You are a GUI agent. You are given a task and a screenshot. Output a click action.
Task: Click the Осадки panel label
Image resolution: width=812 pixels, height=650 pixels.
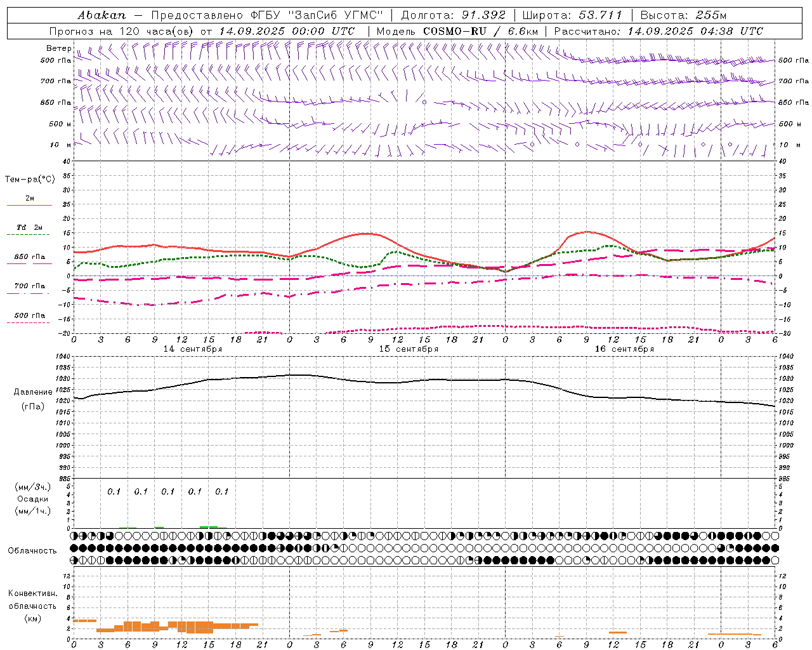[33, 499]
